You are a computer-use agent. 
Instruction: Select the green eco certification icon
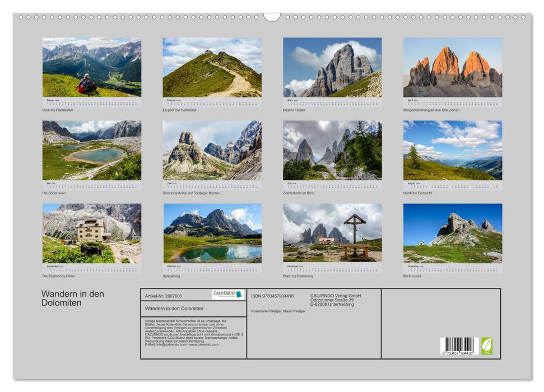pyautogui.click(x=487, y=346)
